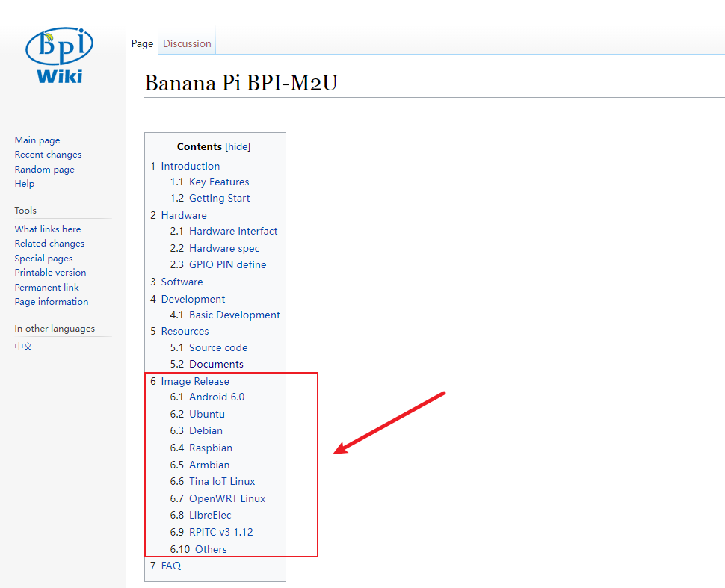Click the Contents title text
This screenshot has height=588, width=725.
coord(200,146)
